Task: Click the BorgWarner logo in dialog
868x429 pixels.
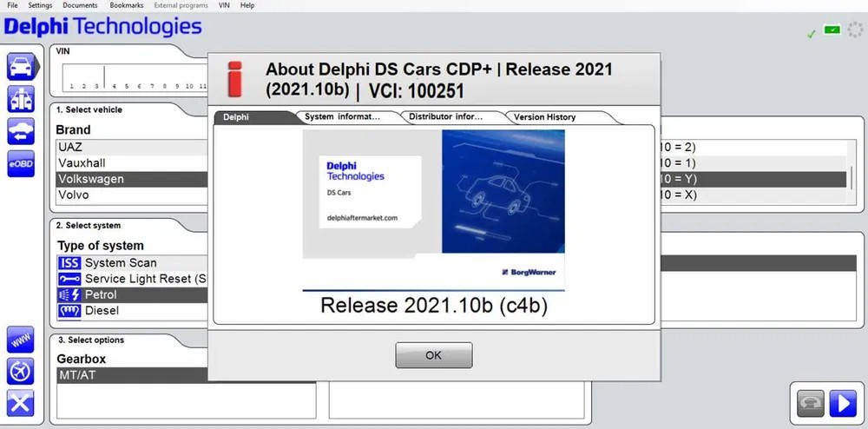Action: (529, 273)
